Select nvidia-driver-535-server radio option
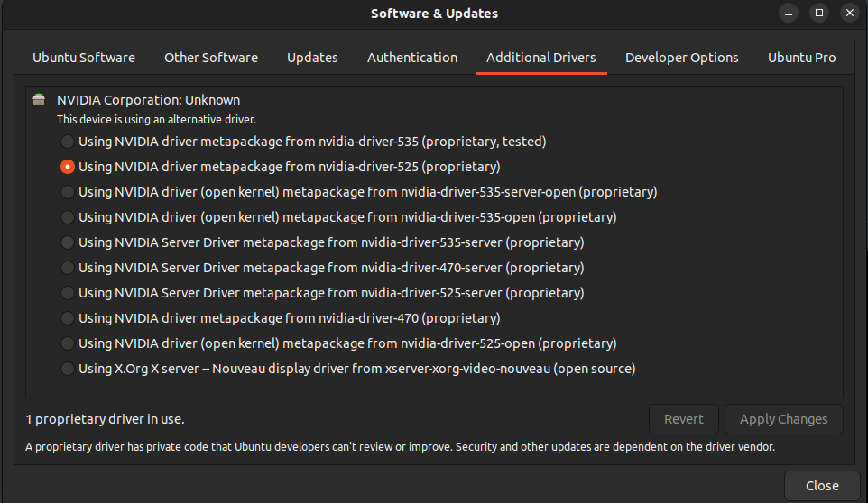Image resolution: width=868 pixels, height=503 pixels. tap(68, 242)
